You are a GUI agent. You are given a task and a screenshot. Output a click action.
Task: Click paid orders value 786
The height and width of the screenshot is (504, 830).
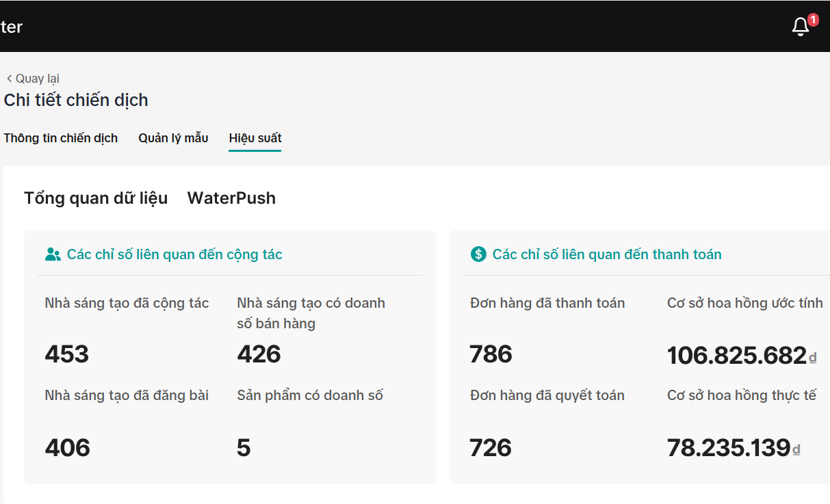pyautogui.click(x=491, y=354)
